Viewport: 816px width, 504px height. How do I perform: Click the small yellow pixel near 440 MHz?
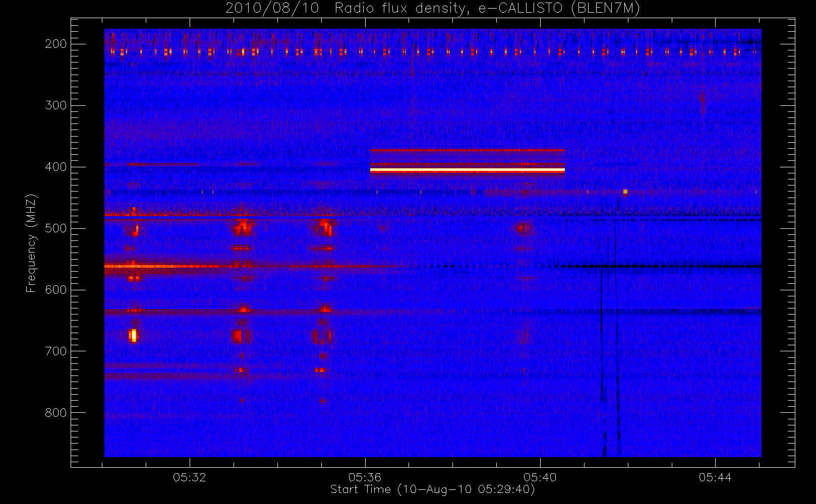625,192
